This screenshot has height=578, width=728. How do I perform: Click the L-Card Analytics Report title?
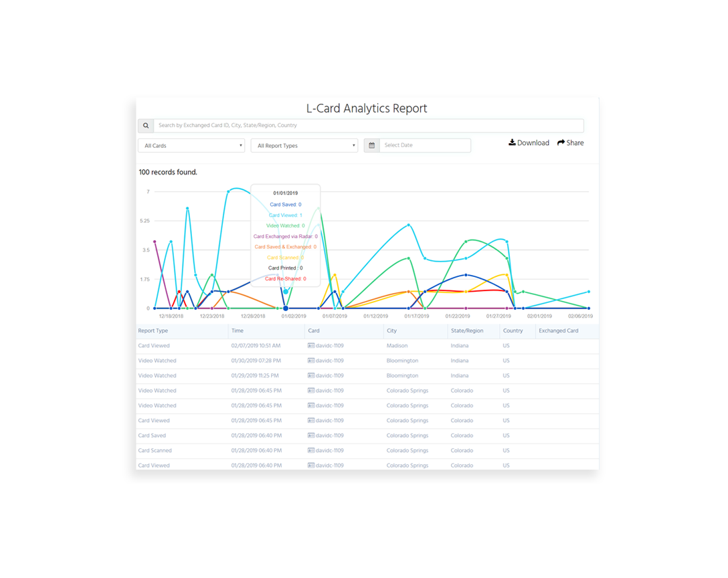point(366,108)
